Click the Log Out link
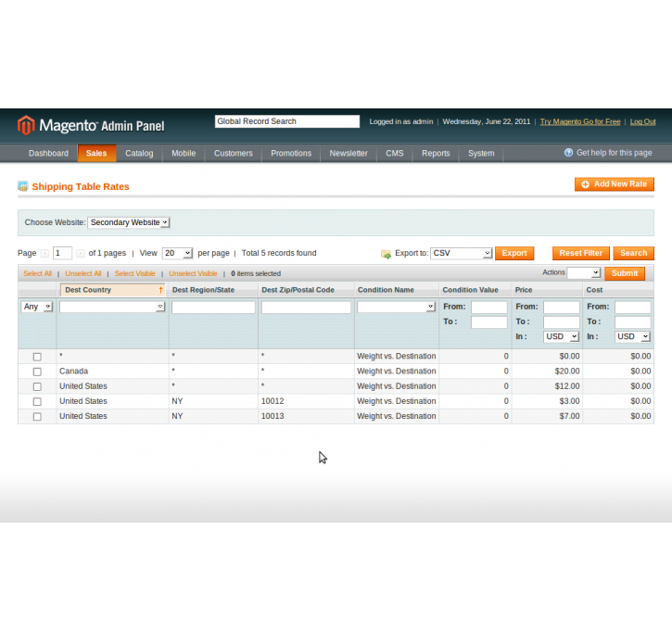This screenshot has height=630, width=672. click(642, 121)
